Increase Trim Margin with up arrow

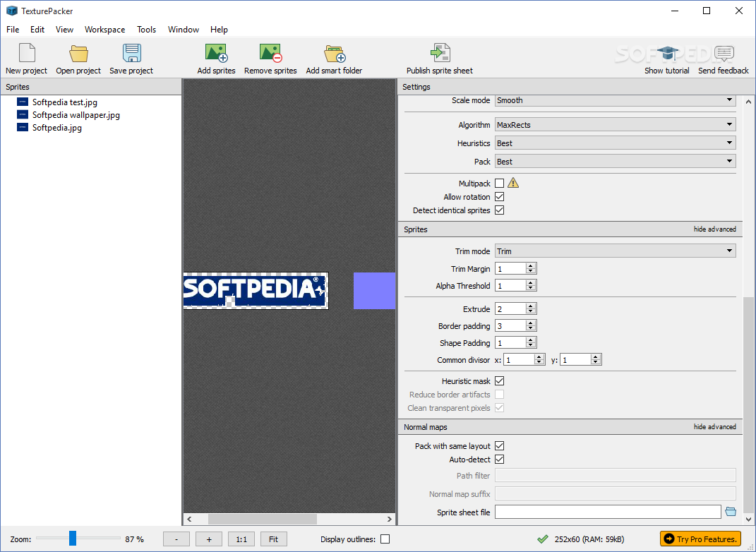pyautogui.click(x=531, y=265)
